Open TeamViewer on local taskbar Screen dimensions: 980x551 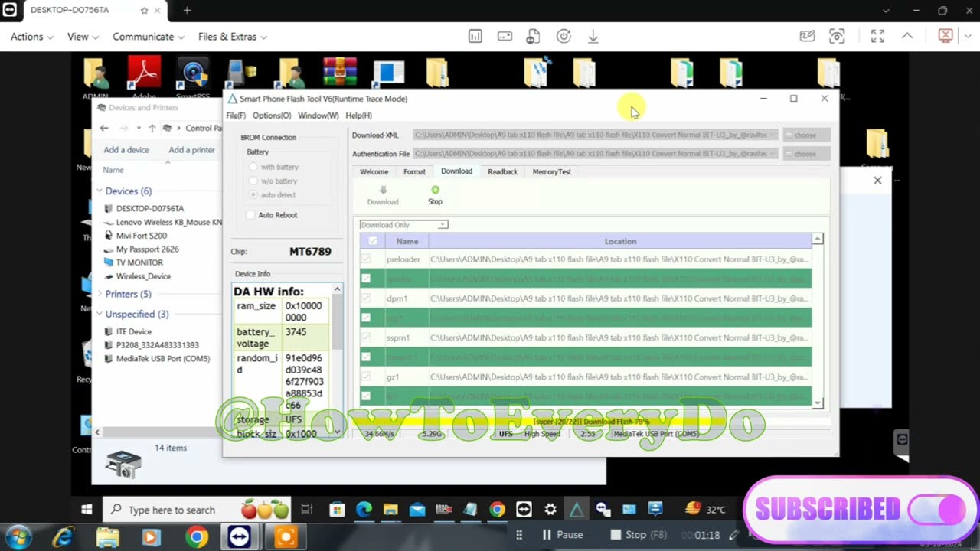[x=240, y=538]
